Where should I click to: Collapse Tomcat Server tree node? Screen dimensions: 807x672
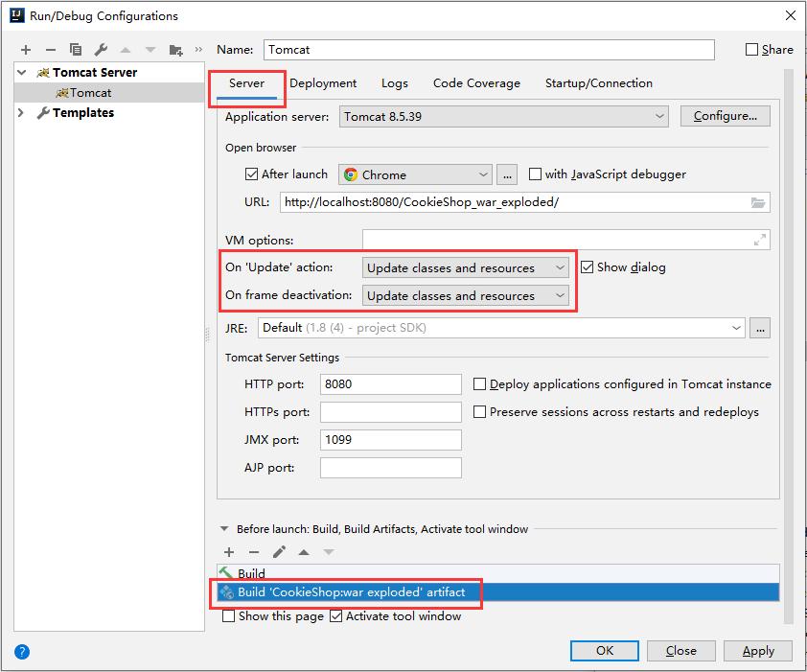pyautogui.click(x=22, y=73)
